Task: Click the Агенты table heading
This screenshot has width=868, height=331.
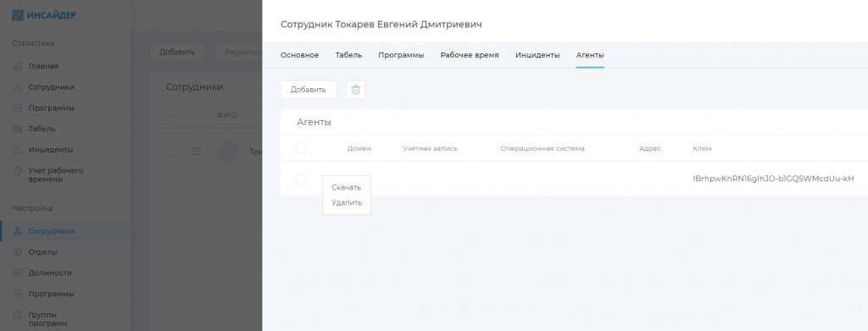Action: (x=314, y=122)
